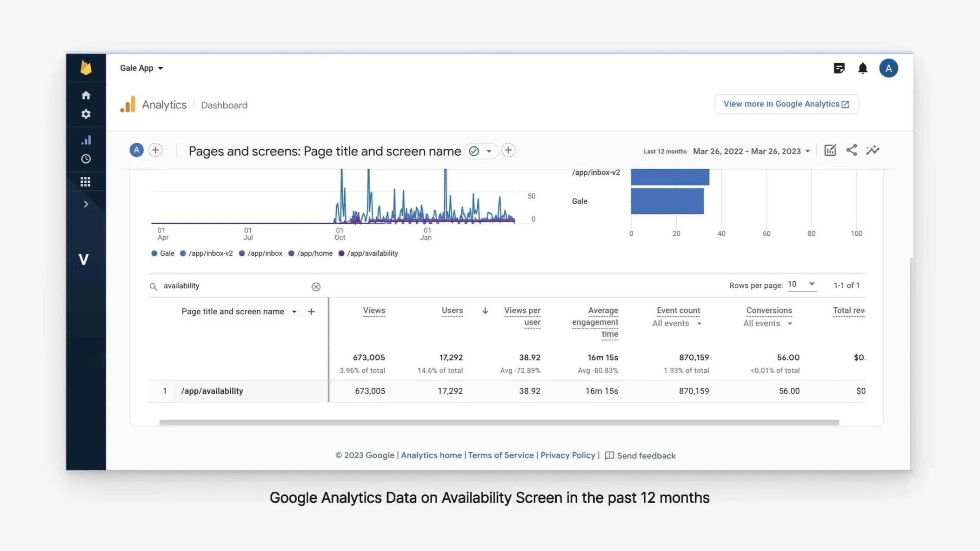The height and width of the screenshot is (551, 980).
Task: Open the home icon in sidebar
Action: click(86, 95)
